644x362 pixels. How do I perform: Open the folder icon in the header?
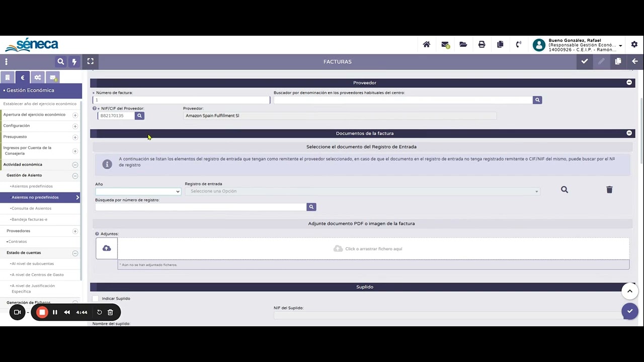[463, 44]
